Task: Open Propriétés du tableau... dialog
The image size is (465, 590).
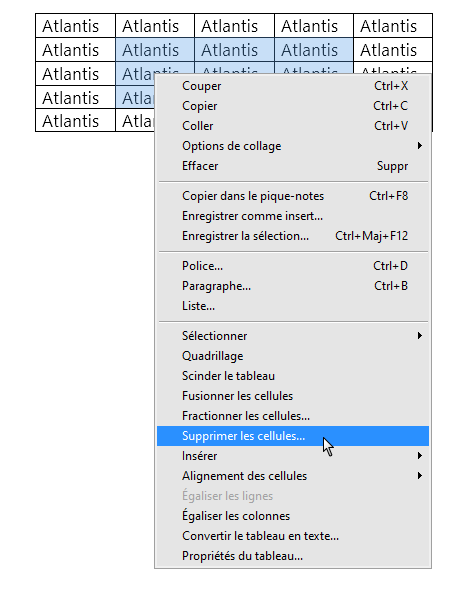Action: (x=293, y=556)
